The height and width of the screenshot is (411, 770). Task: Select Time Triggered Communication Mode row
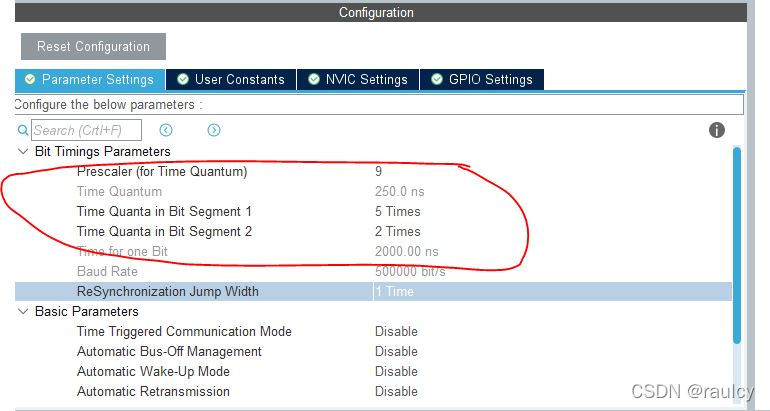pos(373,331)
